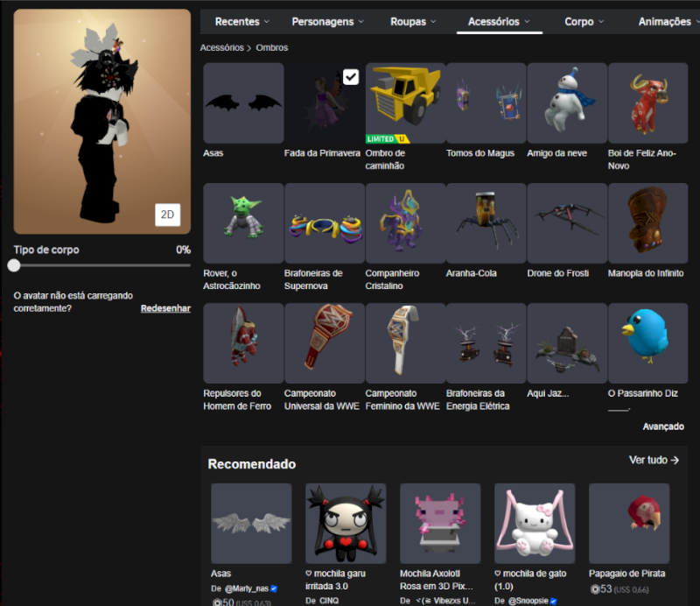
Task: Switch to the Corpo tab
Action: coord(584,21)
